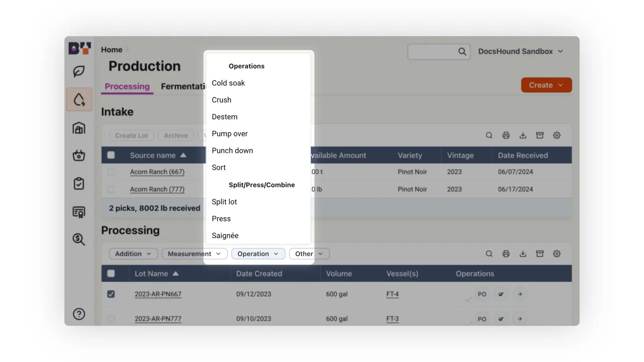Select Punch down from Operations menu
Viewport: 644px width, 362px height.
[232, 151]
